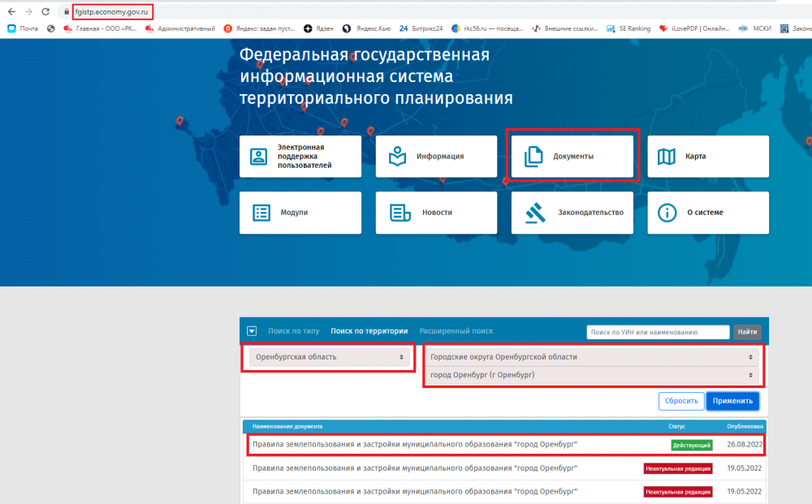Viewport: 812px width, 504px height.
Task: Switch to Расширенный поиск tab
Action: (456, 331)
